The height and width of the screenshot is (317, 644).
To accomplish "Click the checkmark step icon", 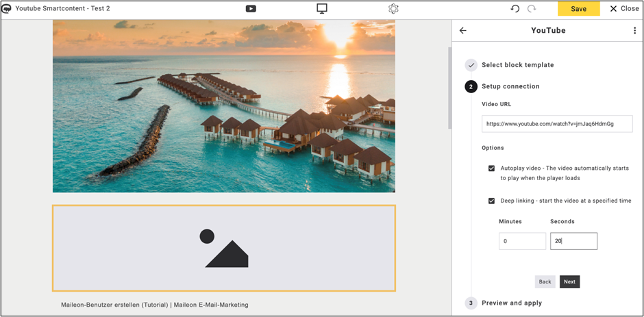I will pos(471,65).
